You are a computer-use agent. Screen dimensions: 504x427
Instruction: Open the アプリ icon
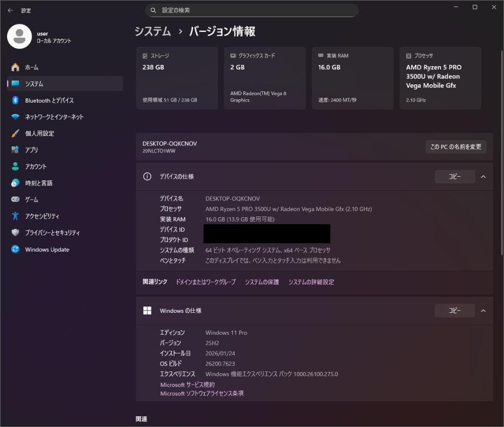click(16, 150)
